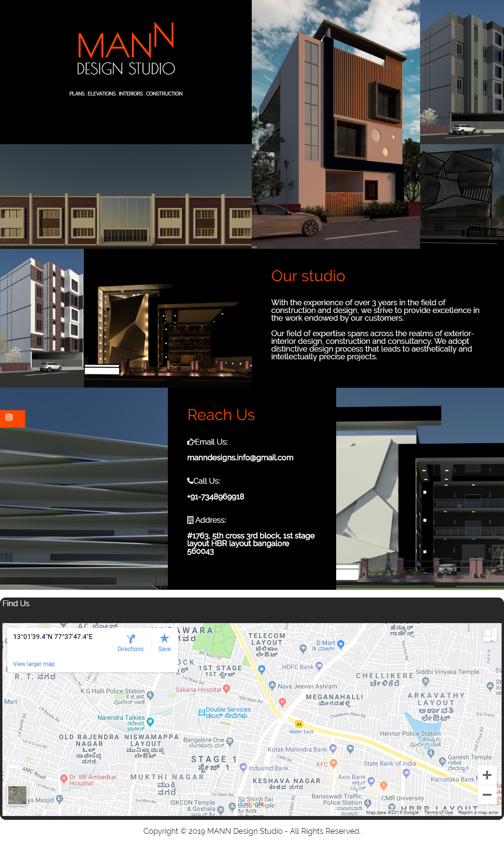The width and height of the screenshot is (504, 843).
Task: Click Dr. BR Ambedkar Hospital marker icon
Action: [x=64, y=778]
